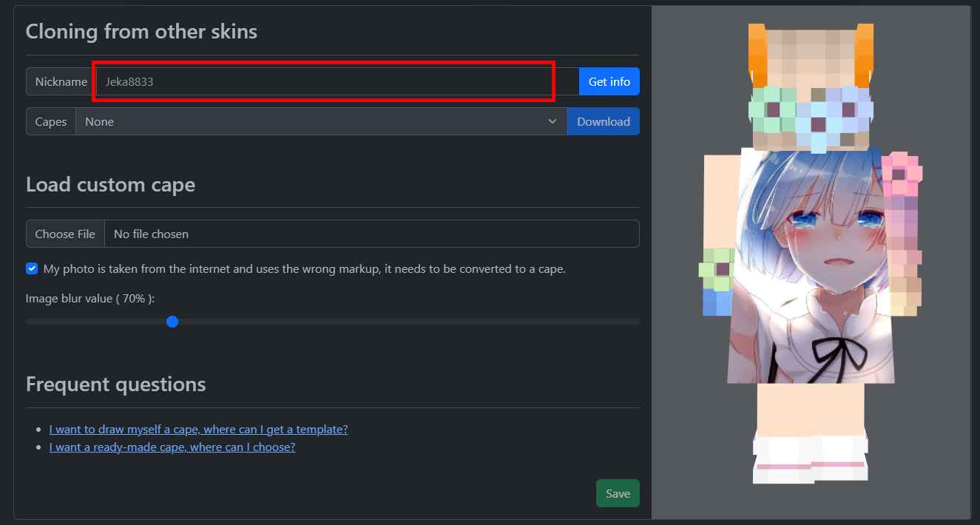
Task: Click the Get info button
Action: pyautogui.click(x=609, y=81)
